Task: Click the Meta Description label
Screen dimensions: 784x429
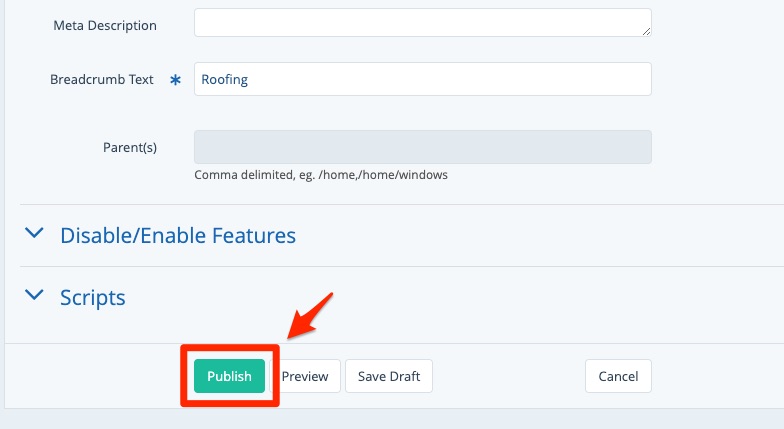Action: click(x=105, y=25)
